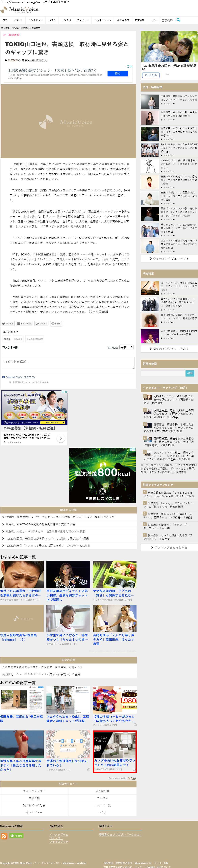This screenshot has height=868, width=198.
Task: Share the article with the LINE button
Action: 56,323
